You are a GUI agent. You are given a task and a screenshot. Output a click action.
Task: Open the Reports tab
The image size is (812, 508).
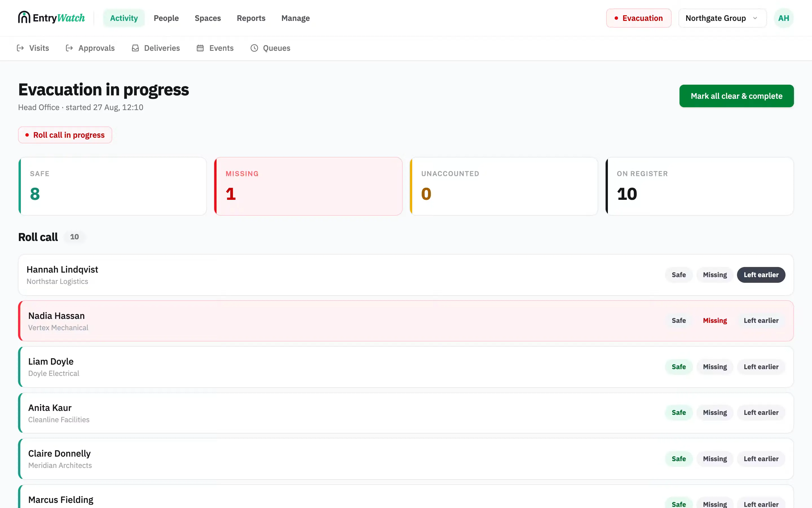tap(251, 18)
